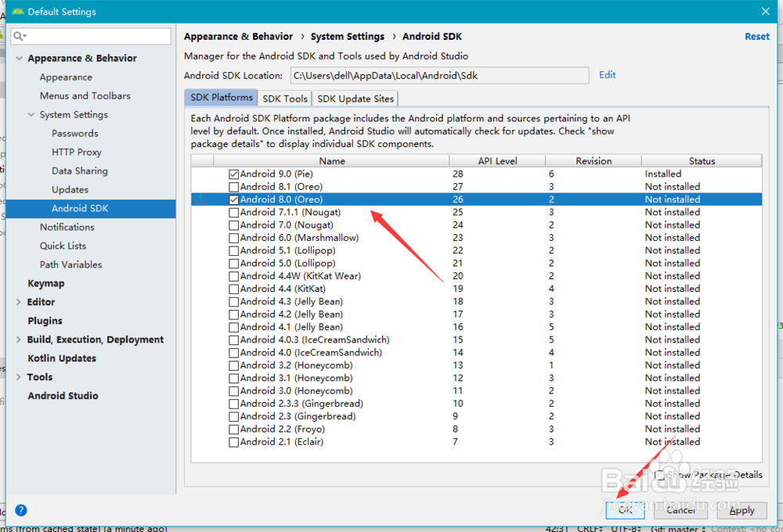This screenshot has height=532, width=783.
Task: Click Status column header
Action: pyautogui.click(x=702, y=160)
